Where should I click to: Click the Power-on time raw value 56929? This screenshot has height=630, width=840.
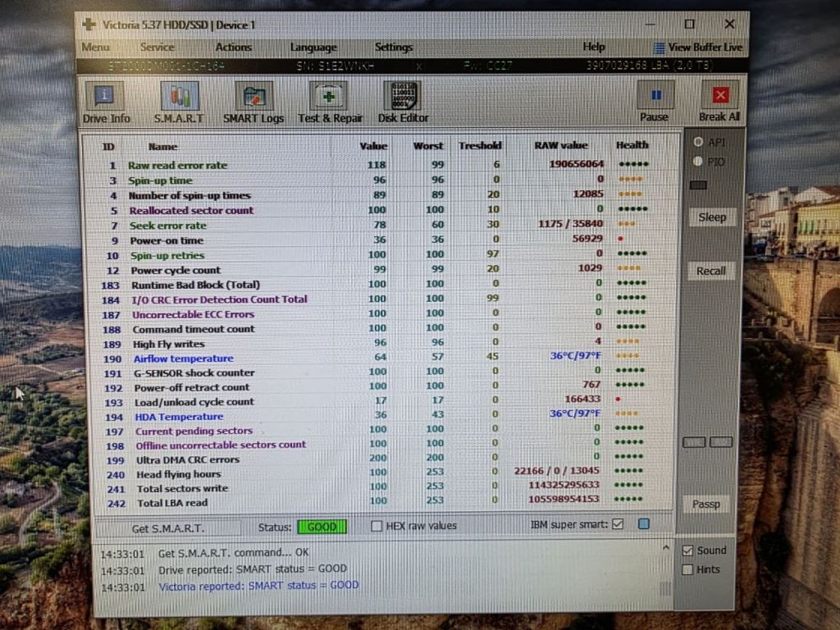(x=587, y=238)
